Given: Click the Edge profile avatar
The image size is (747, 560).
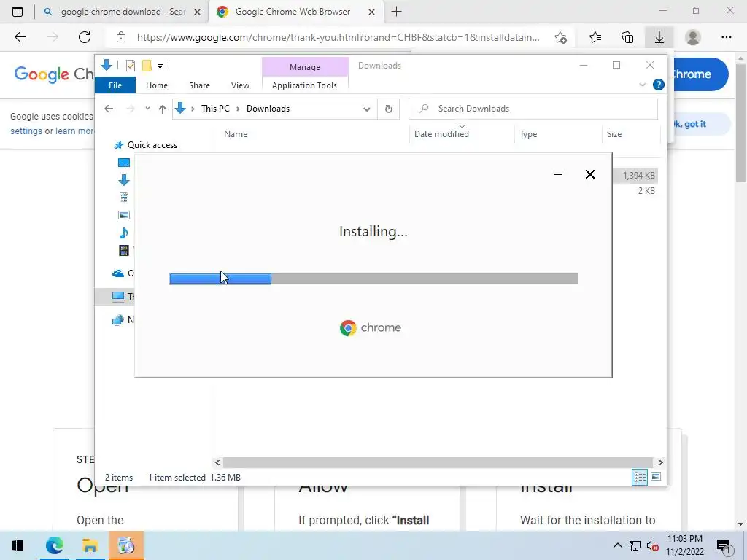Looking at the screenshot, I should [x=693, y=37].
